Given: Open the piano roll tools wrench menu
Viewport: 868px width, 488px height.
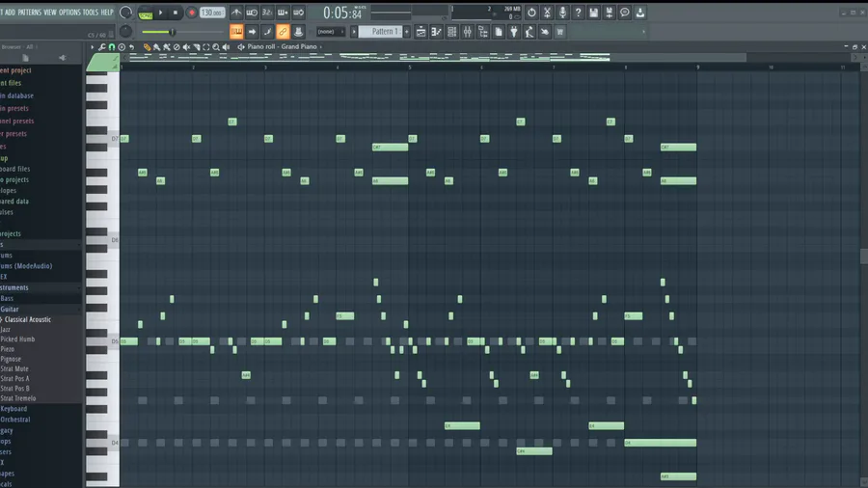Looking at the screenshot, I should [102, 47].
